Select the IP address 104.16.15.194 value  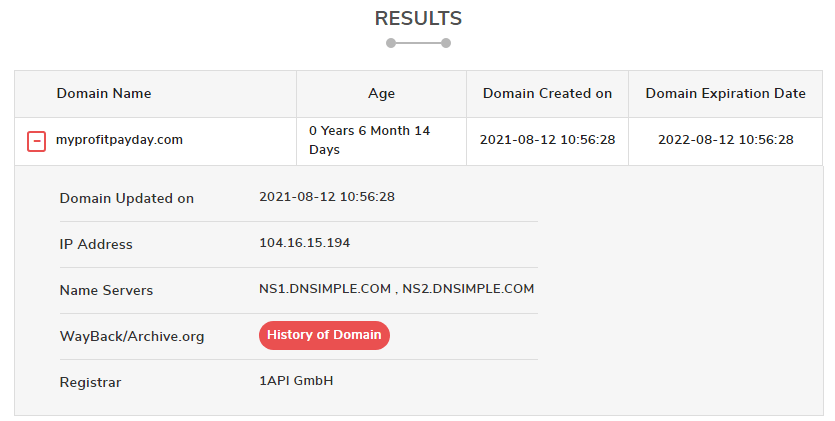click(x=305, y=243)
